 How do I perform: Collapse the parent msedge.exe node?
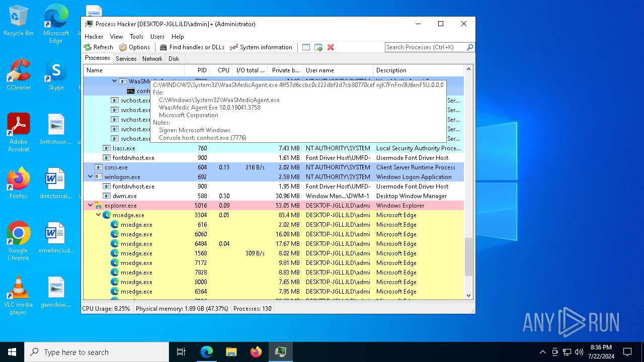point(99,215)
